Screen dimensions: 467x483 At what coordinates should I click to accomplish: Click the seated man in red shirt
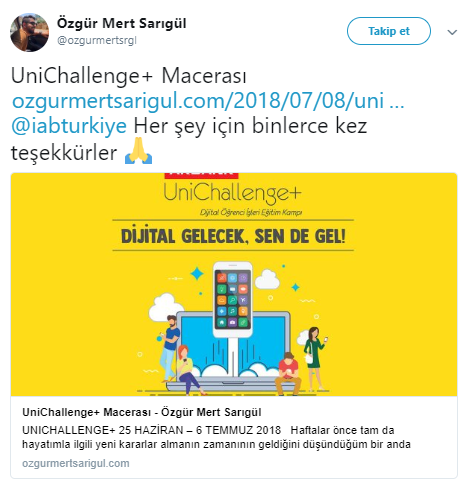[x=288, y=374]
